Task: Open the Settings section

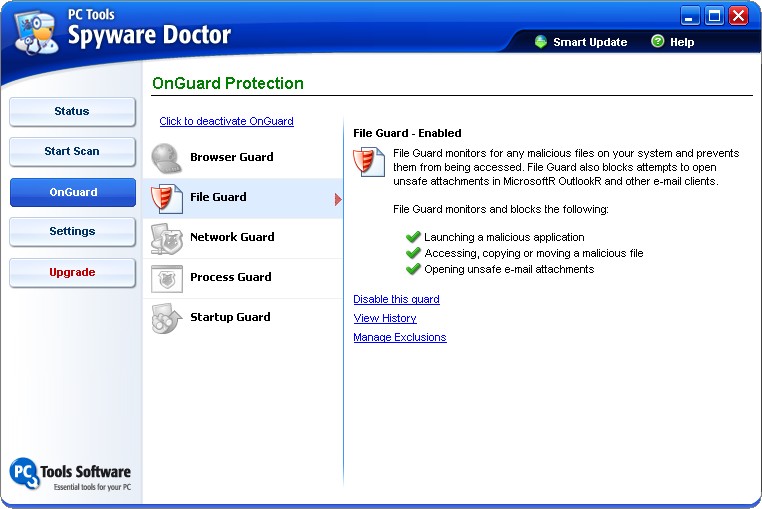Action: [72, 232]
